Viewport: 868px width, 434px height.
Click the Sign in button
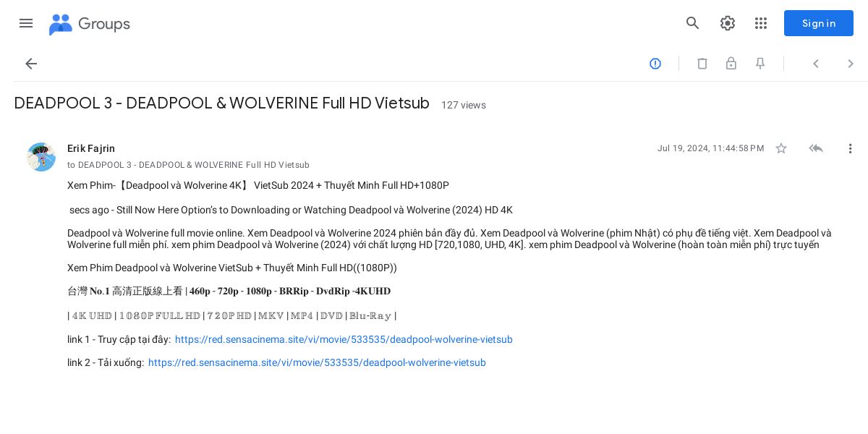(819, 23)
